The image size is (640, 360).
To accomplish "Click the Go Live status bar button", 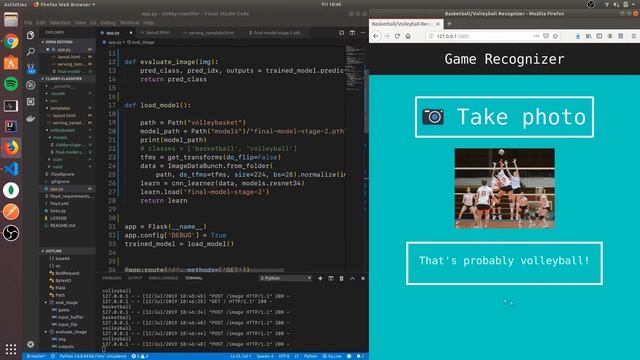I will tap(332, 356).
